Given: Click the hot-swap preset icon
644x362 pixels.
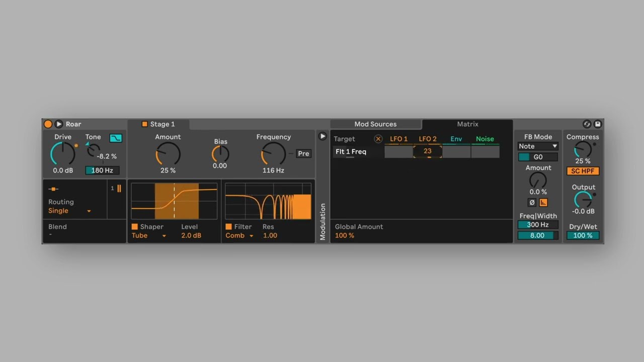Looking at the screenshot, I should pos(587,124).
